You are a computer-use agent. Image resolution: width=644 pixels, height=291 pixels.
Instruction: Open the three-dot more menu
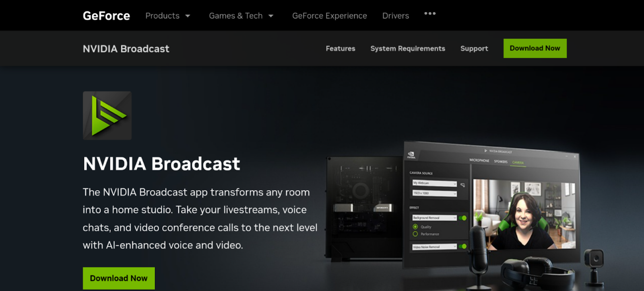430,14
